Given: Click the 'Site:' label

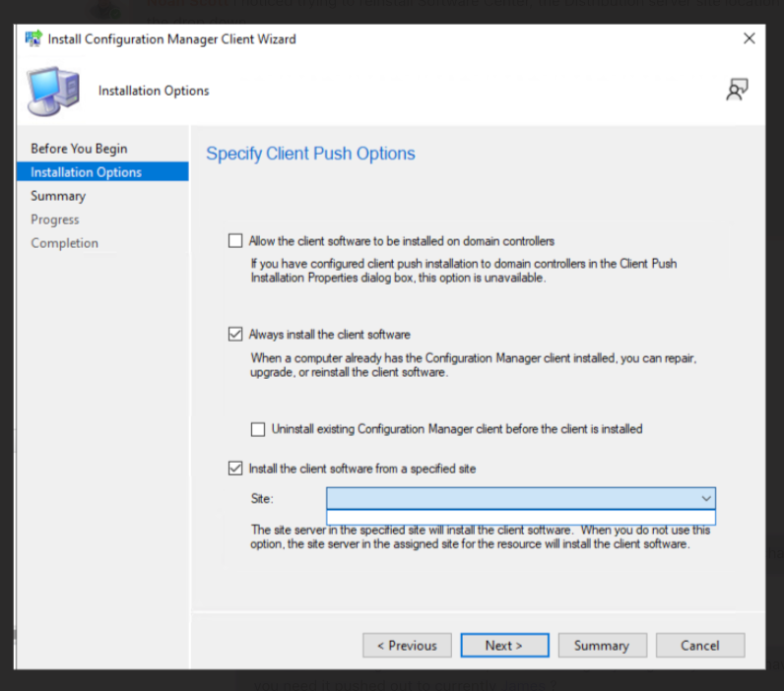Looking at the screenshot, I should click(x=262, y=499).
